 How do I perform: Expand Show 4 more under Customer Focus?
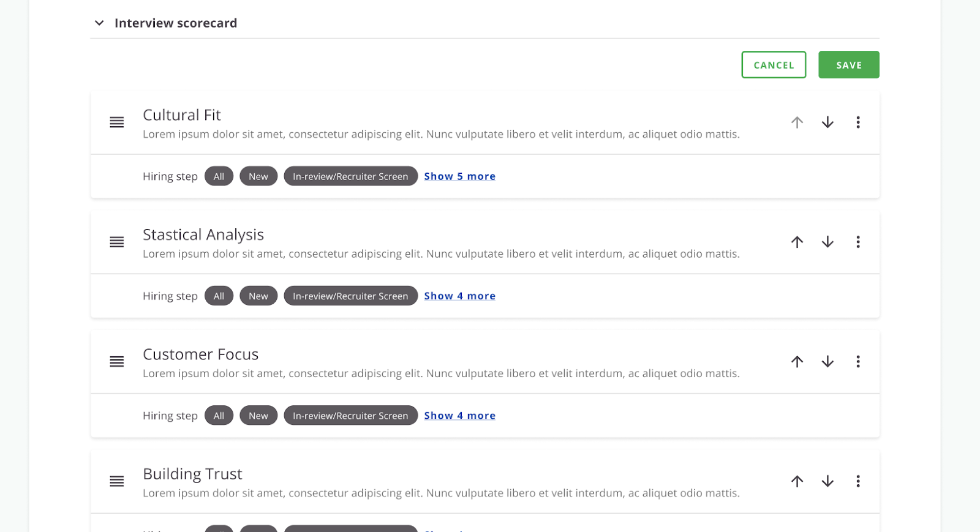pyautogui.click(x=459, y=416)
